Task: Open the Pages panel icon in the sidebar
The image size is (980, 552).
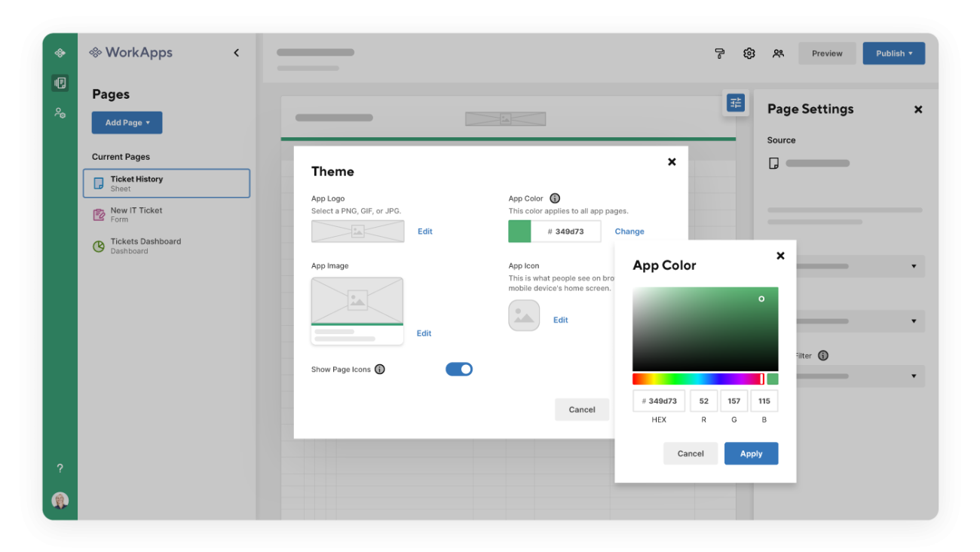Action: pos(60,83)
